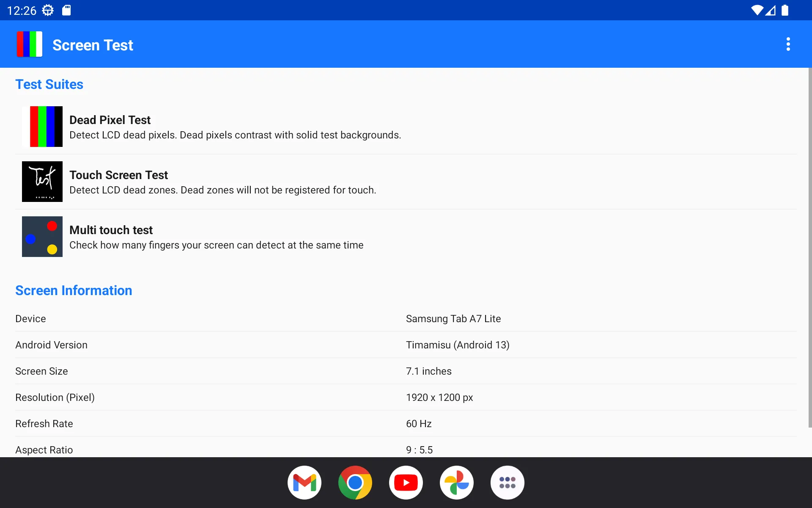Select Dead Pixel Test suite item
Image resolution: width=812 pixels, height=508 pixels.
406,127
